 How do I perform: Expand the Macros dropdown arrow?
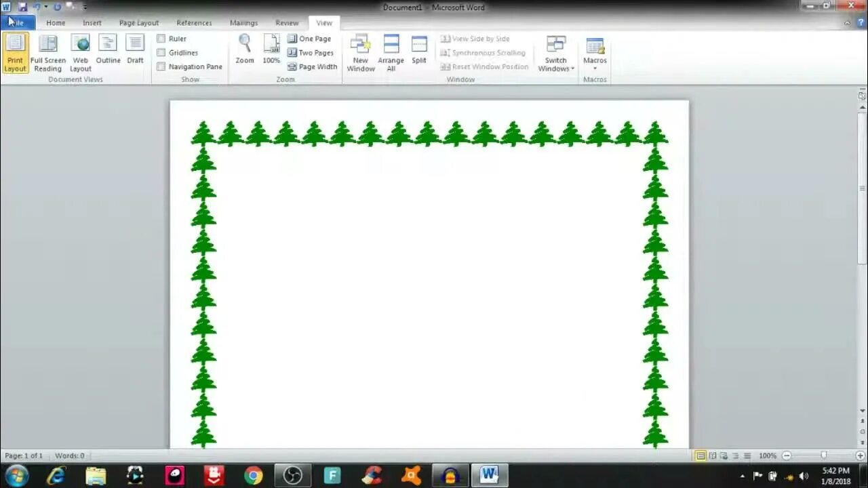595,68
